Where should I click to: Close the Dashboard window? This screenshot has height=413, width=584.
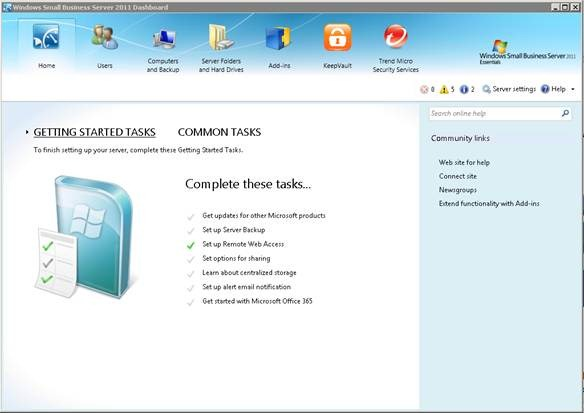click(575, 7)
